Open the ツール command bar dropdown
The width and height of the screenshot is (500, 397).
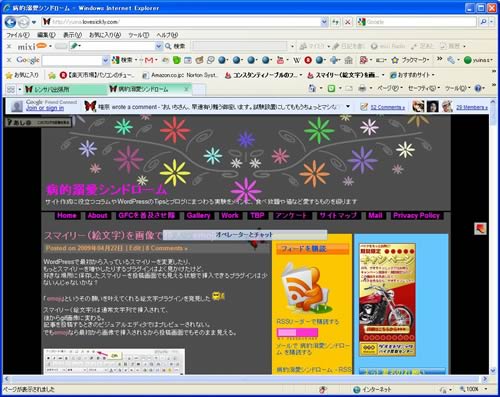click(x=457, y=88)
